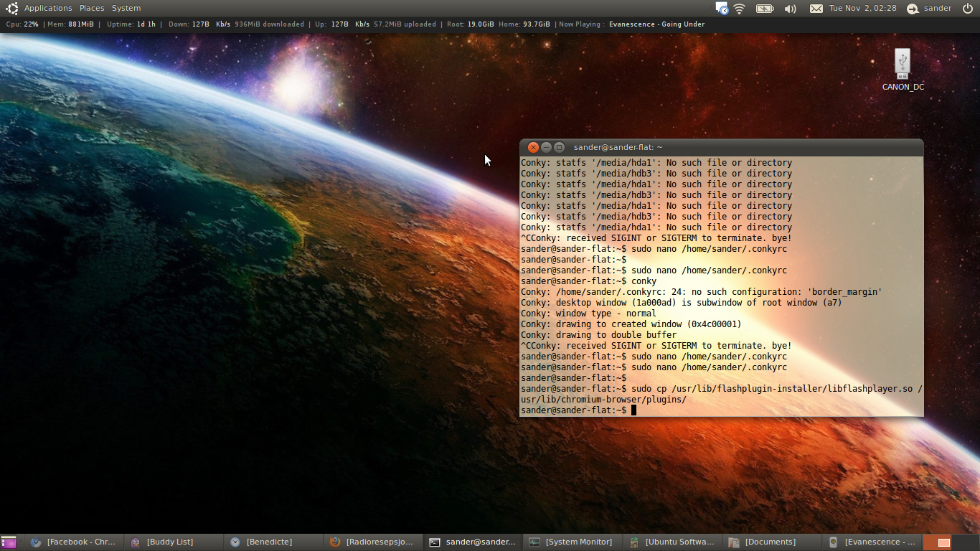Click the battery status indicator
This screenshot has width=980, height=551.
[765, 9]
